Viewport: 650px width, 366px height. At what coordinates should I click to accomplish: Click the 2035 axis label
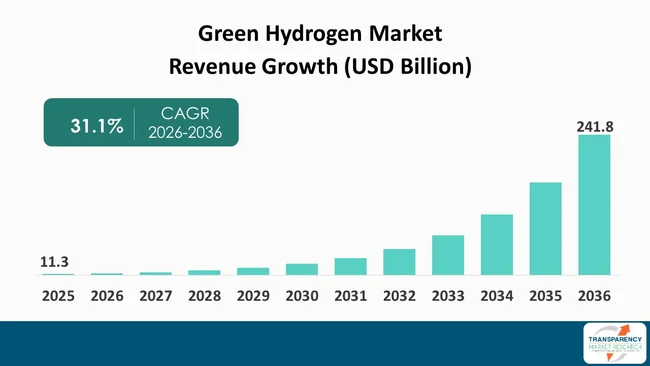(x=546, y=296)
